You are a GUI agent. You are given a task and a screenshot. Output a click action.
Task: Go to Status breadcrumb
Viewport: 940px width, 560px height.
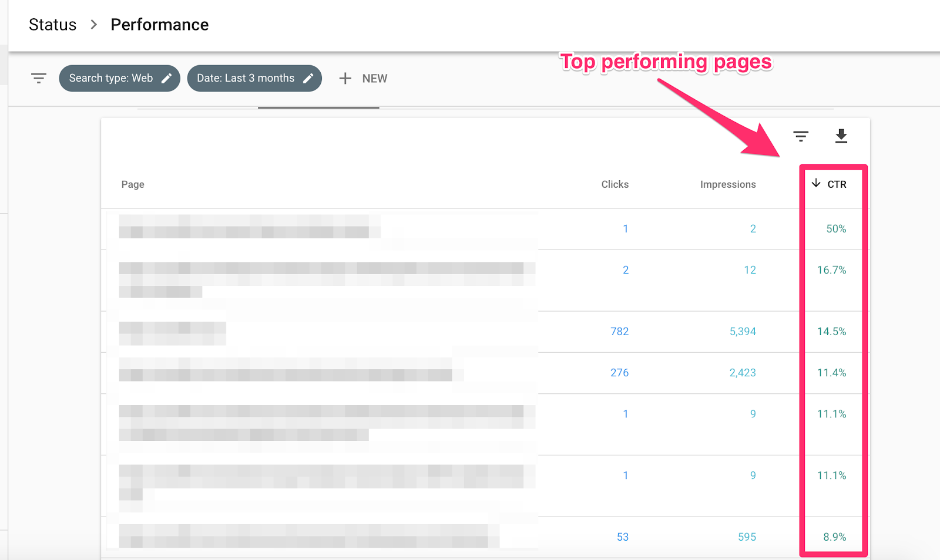52,25
